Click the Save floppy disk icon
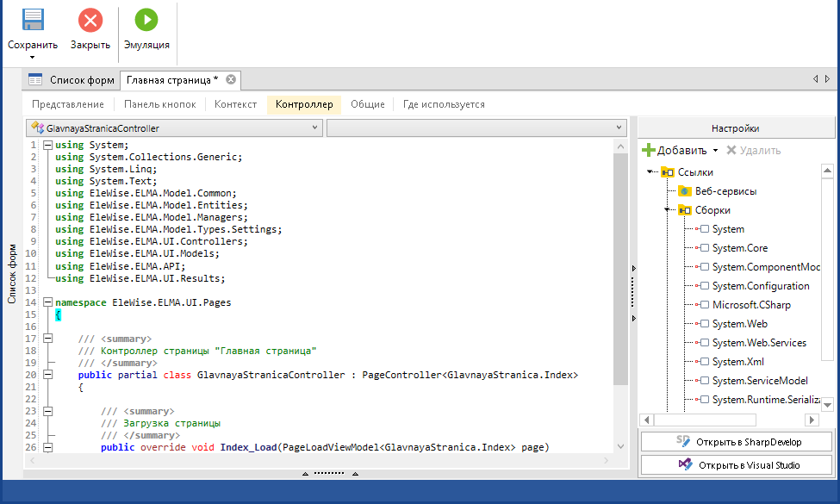This screenshot has height=504, width=840. point(33,20)
